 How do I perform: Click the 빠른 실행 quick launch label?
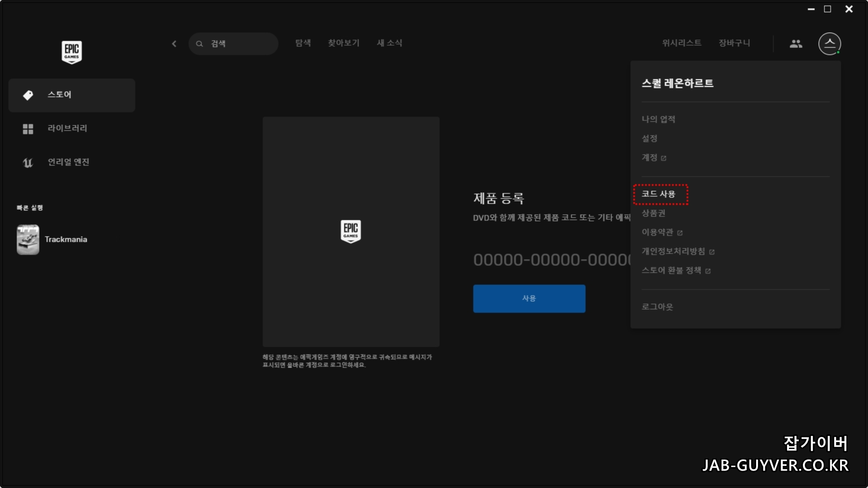(30, 208)
